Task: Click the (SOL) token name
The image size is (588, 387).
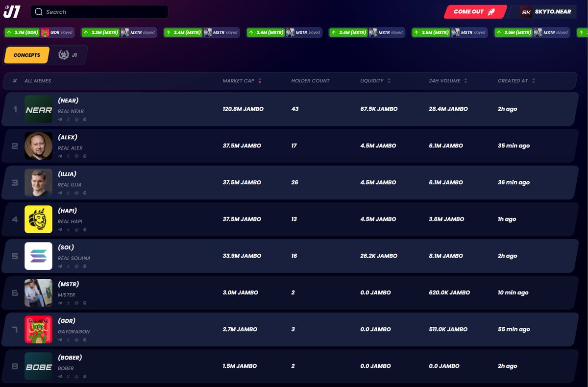Action: coord(66,247)
